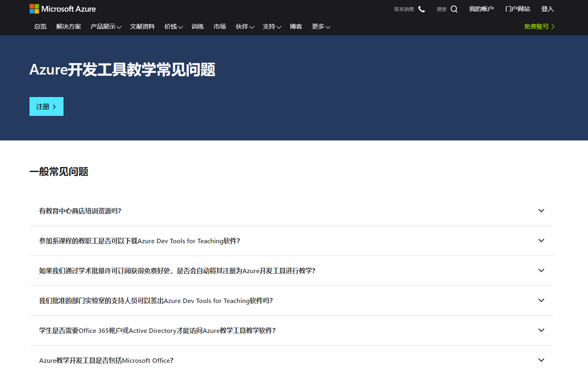The image size is (588, 371).
Task: Select the 博客 menu item
Action: [296, 27]
